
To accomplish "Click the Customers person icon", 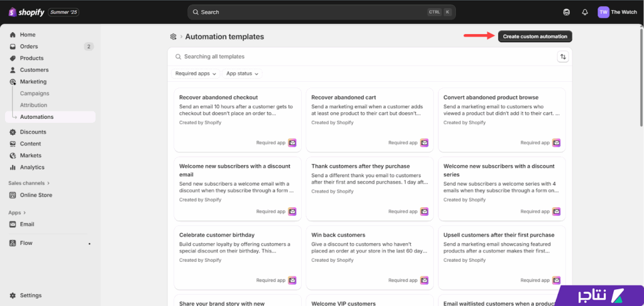I will coord(13,70).
